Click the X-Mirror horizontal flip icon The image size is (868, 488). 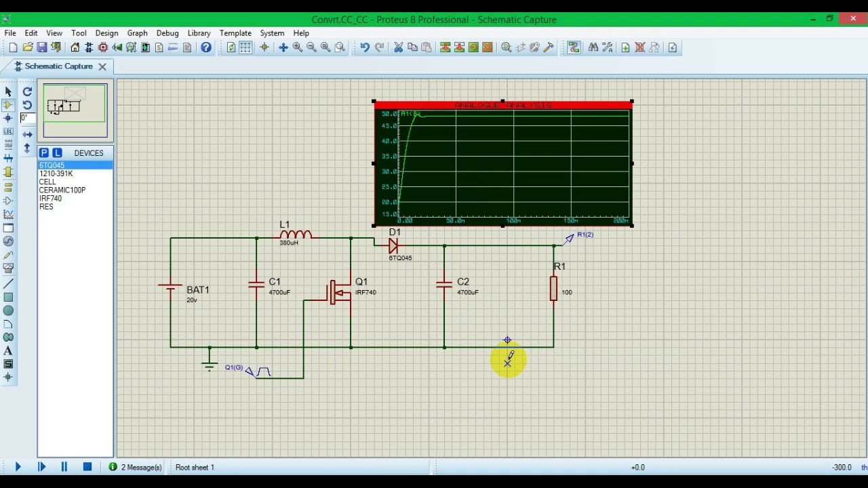(27, 134)
